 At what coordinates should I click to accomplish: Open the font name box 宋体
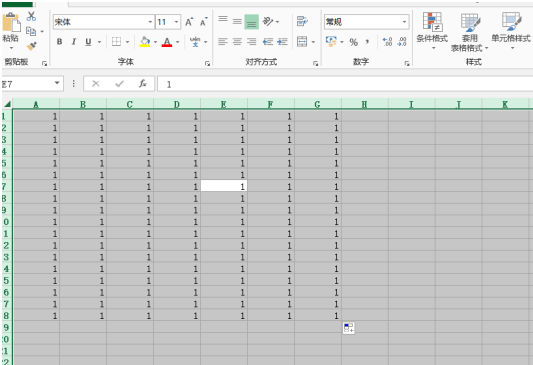click(x=103, y=22)
